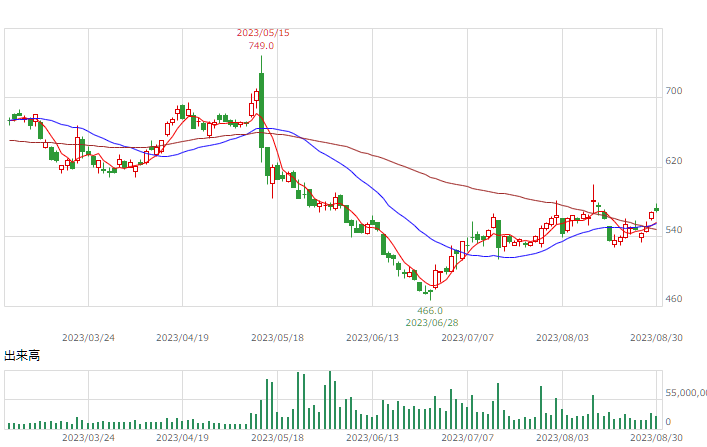Click the tall green candlestick at the 749.0 peak
Screen dimensions: 707x447
click(261, 109)
